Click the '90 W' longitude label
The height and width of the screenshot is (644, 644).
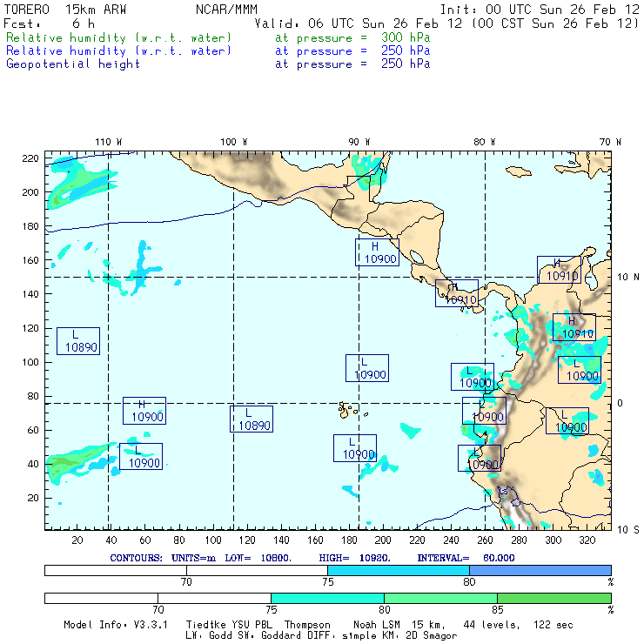359,142
